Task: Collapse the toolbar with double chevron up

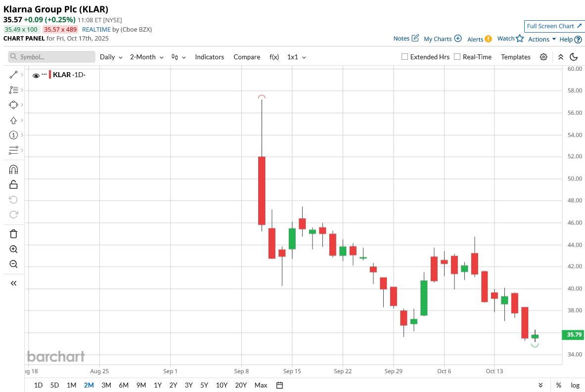Action: pyautogui.click(x=561, y=57)
